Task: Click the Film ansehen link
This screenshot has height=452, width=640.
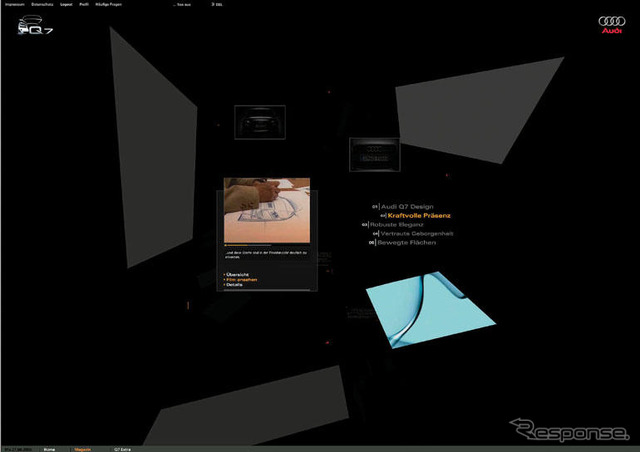Action: pos(241,280)
